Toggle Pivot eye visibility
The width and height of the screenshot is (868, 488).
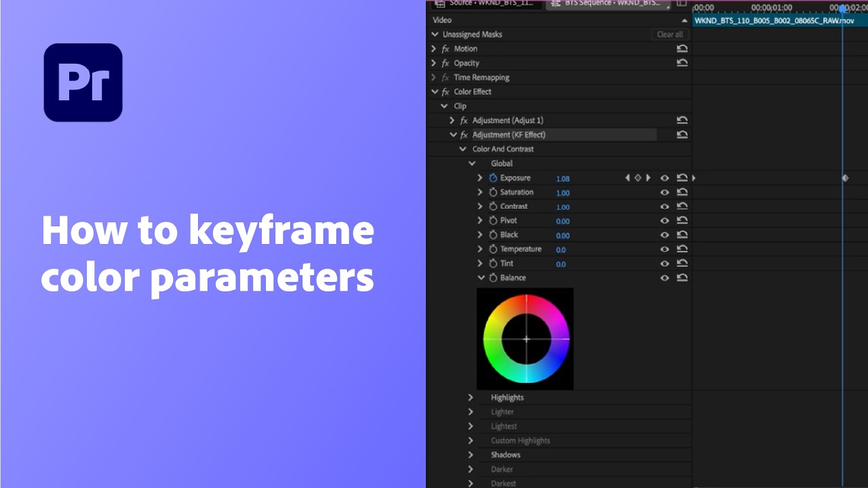pyautogui.click(x=665, y=221)
